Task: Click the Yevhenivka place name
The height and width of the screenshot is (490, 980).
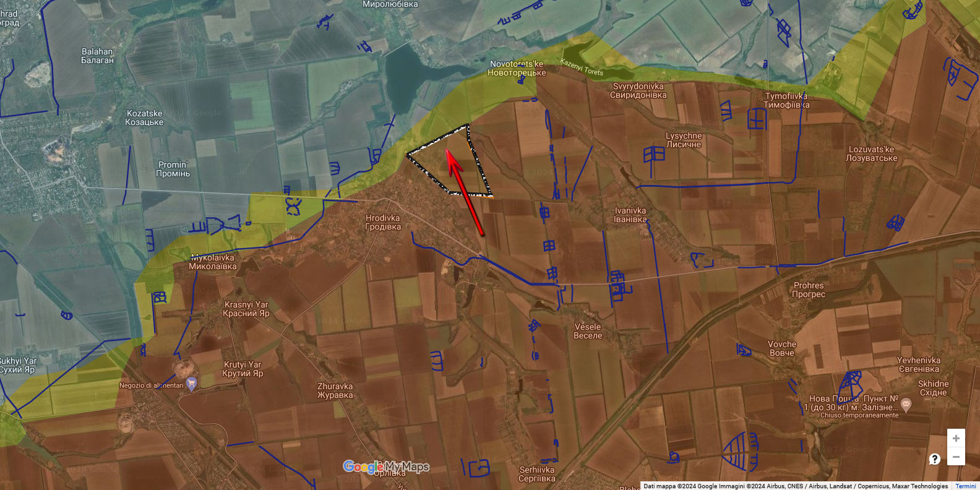Action: 919,364
